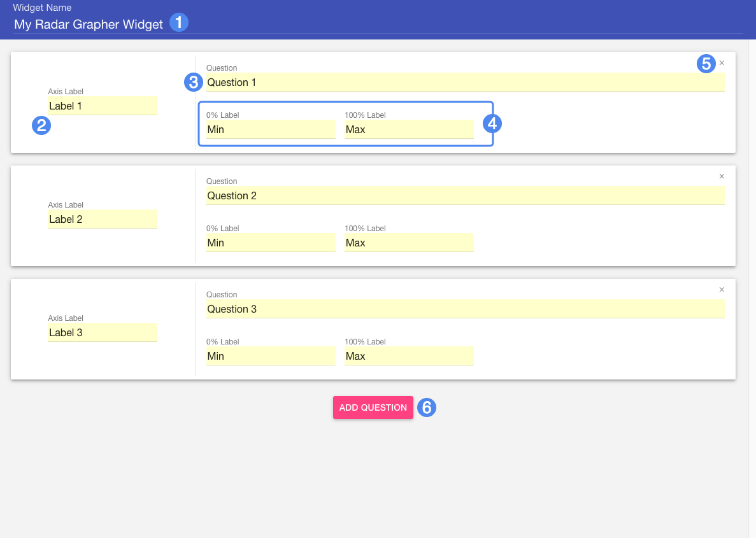Click the Label 3 axis label input

click(x=103, y=332)
